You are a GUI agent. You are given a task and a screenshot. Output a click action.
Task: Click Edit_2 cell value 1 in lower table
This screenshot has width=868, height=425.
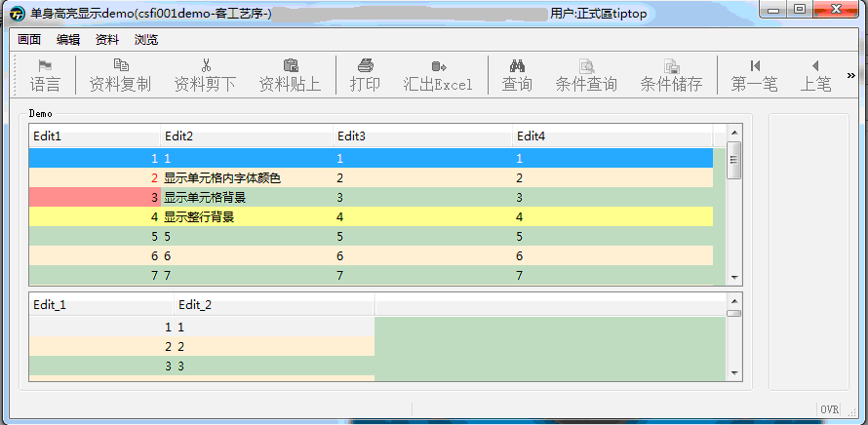pos(275,328)
